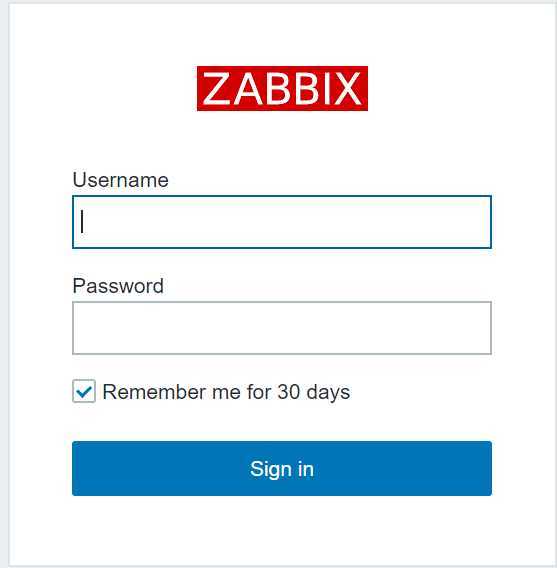Submit the login form with Sign in

[x=282, y=468]
